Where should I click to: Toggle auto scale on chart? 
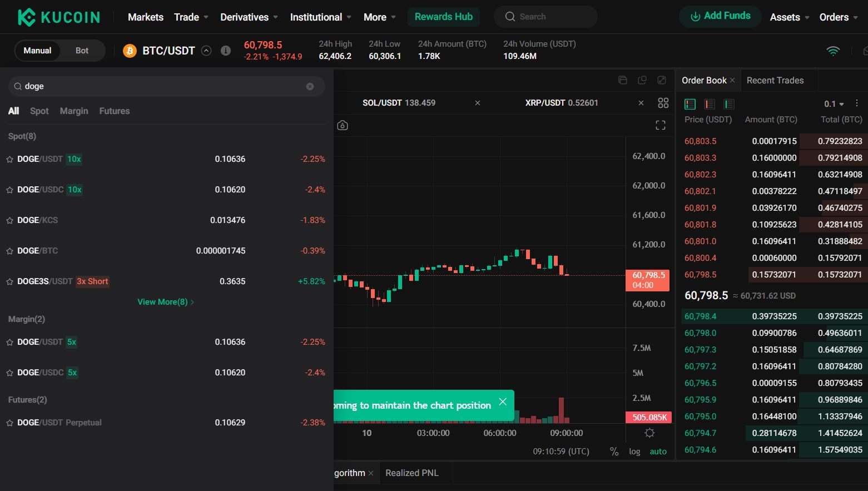click(x=658, y=452)
